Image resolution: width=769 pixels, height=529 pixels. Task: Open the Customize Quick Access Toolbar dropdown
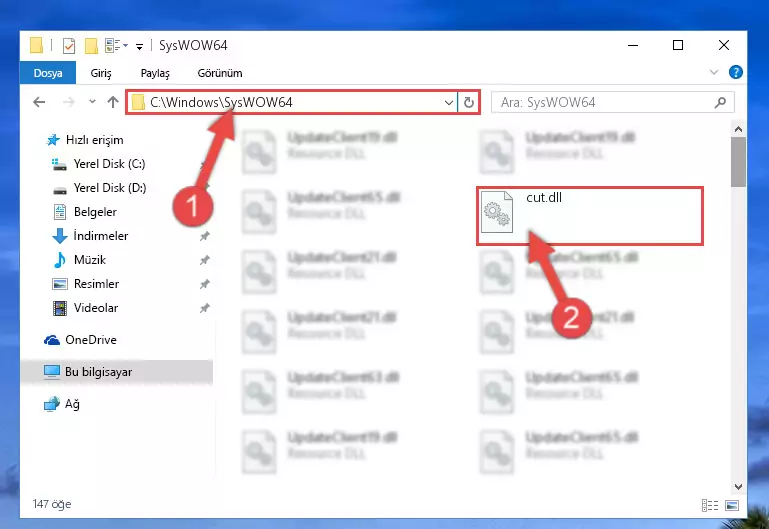tap(139, 47)
